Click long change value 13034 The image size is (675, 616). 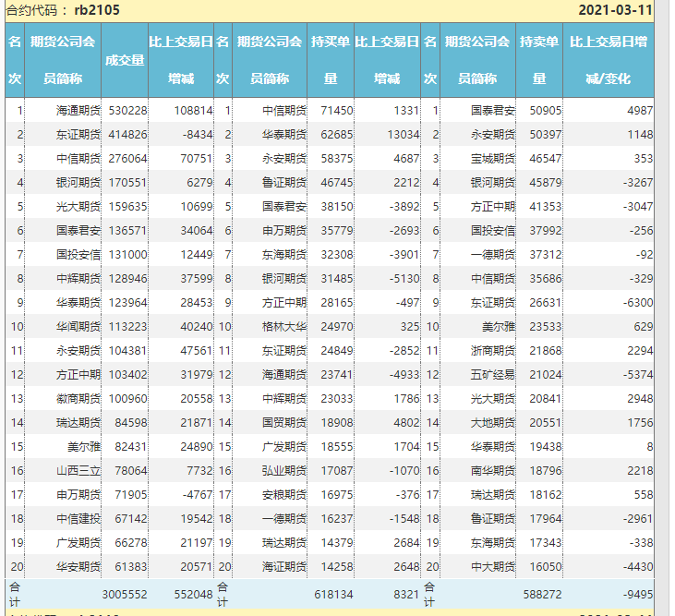coord(404,135)
